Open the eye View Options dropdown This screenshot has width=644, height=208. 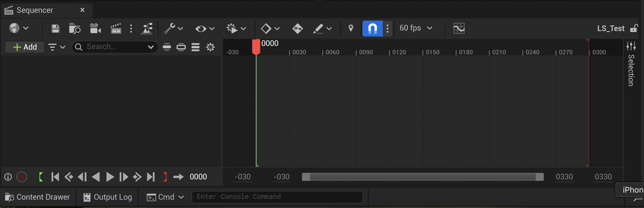click(x=205, y=29)
